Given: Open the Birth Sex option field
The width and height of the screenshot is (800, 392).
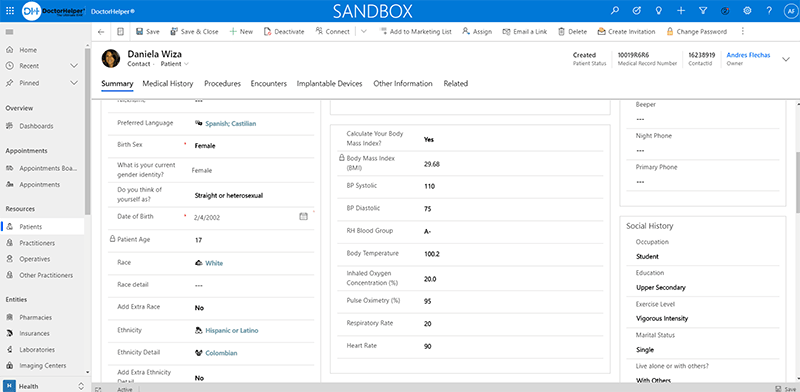Looking at the screenshot, I should click(x=254, y=146).
